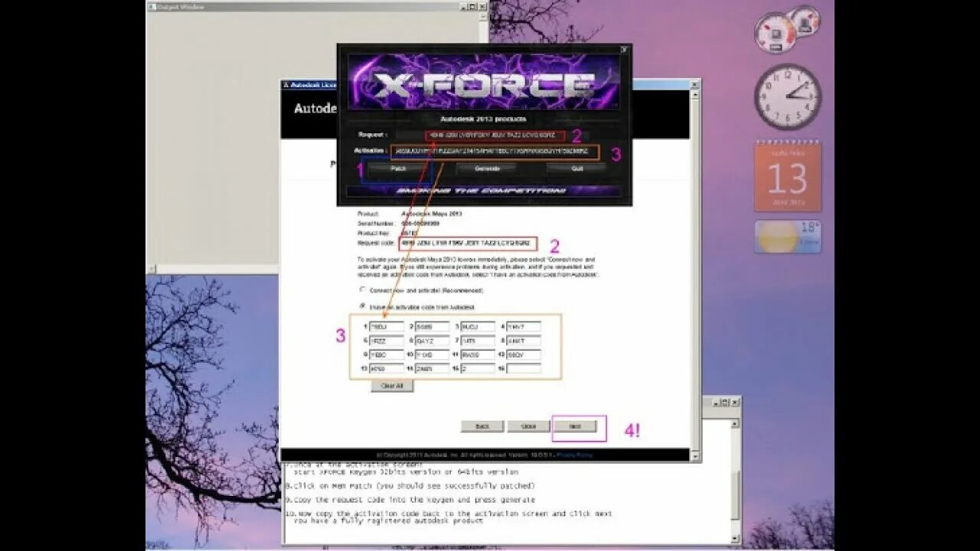Click activation code box number 5

click(387, 341)
